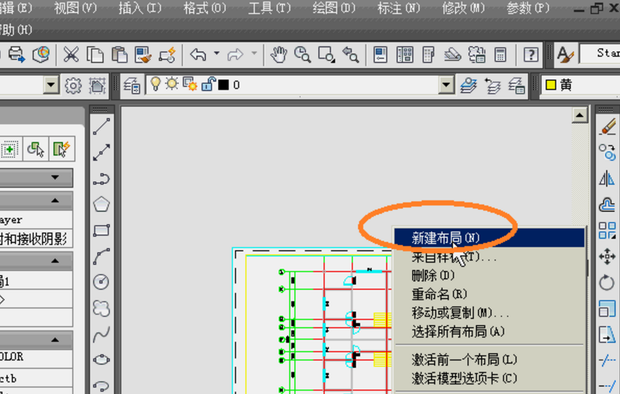Click the Copy icon in toolbar
The width and height of the screenshot is (620, 394).
[x=95, y=55]
